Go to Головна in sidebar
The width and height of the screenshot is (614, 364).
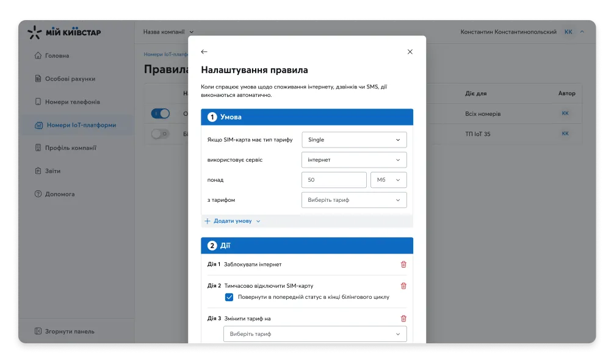(57, 55)
